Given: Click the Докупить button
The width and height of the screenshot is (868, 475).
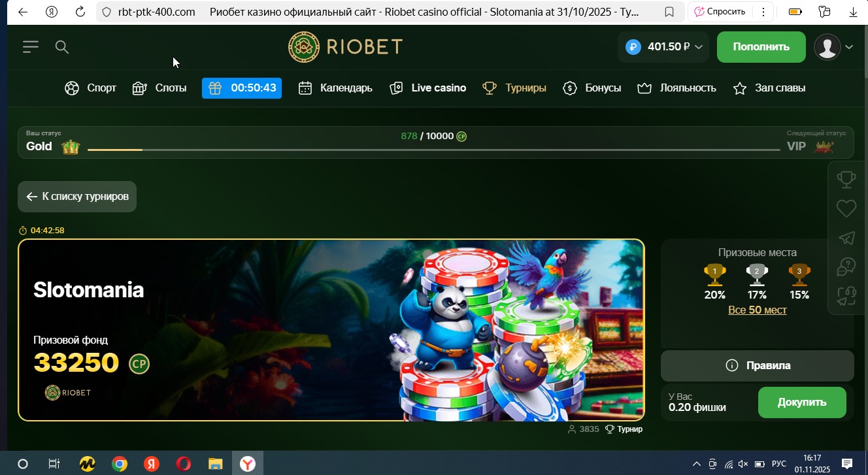Looking at the screenshot, I should (x=801, y=402).
